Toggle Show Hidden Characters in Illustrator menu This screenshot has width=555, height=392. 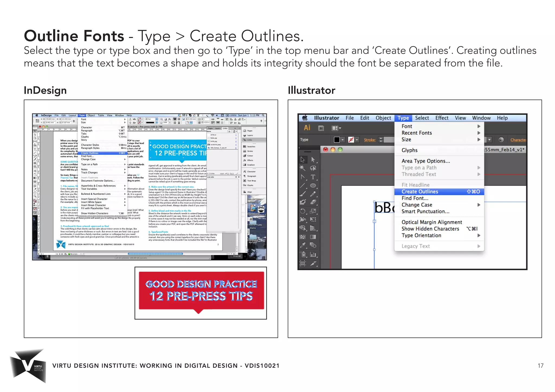pyautogui.click(x=439, y=229)
